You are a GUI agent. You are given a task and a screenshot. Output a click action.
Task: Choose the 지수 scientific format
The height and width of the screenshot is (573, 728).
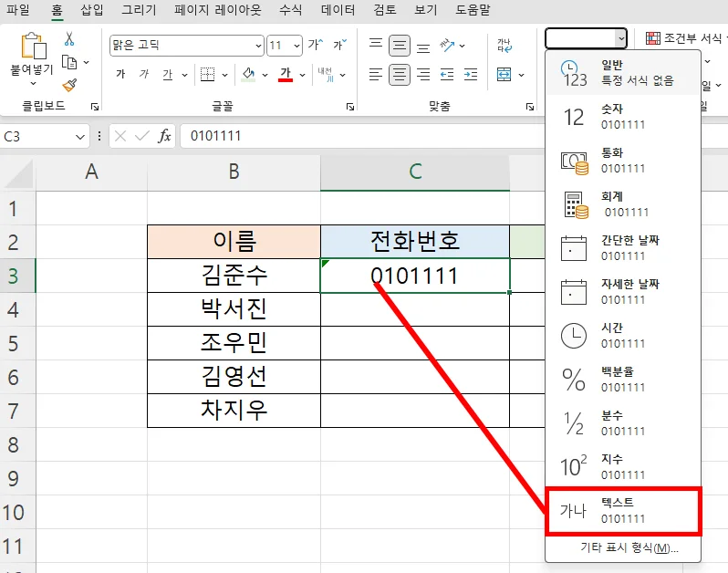[x=622, y=466]
